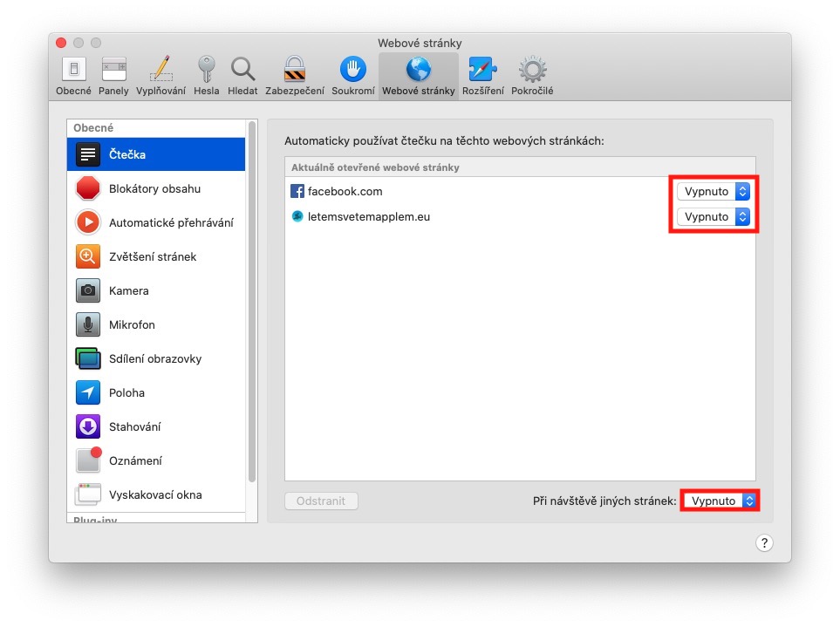Select the Webové stránky globe tab
The width and height of the screenshot is (840, 627).
point(419,76)
